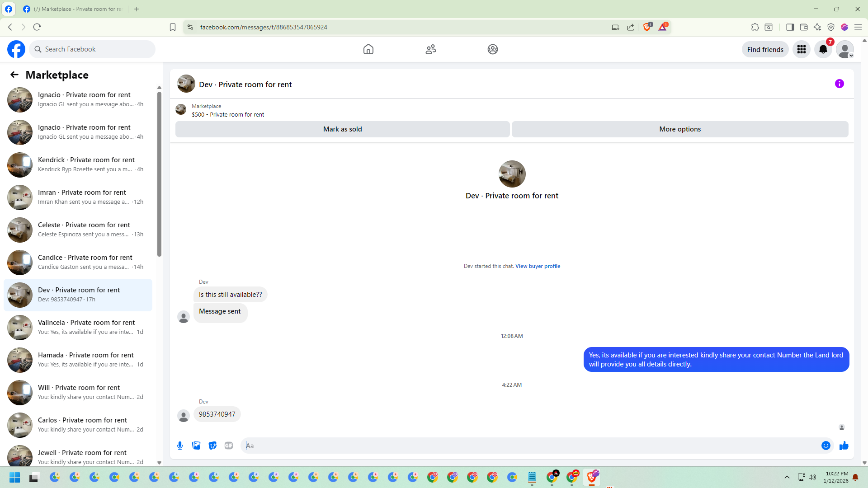Go back from Marketplace arrow
This screenshot has width=868, height=488.
(x=14, y=75)
